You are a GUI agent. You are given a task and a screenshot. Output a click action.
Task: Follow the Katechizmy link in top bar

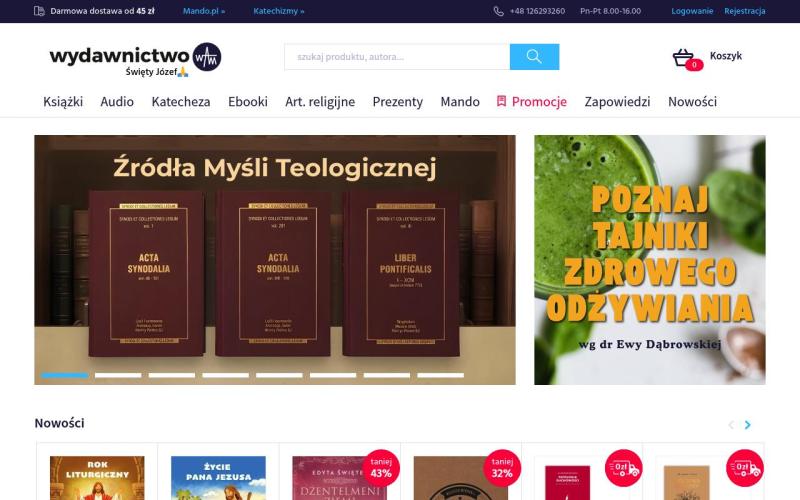[x=279, y=11]
